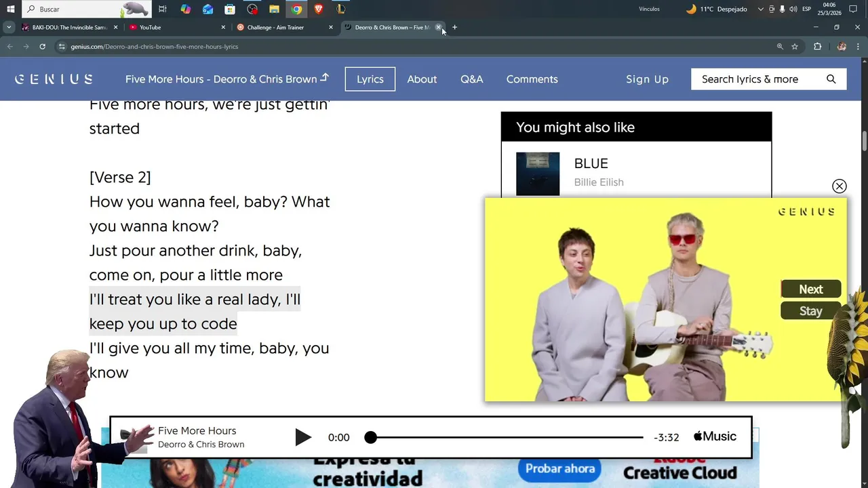The height and width of the screenshot is (488, 868).
Task: Open the clock showing 04:06
Action: click(829, 9)
